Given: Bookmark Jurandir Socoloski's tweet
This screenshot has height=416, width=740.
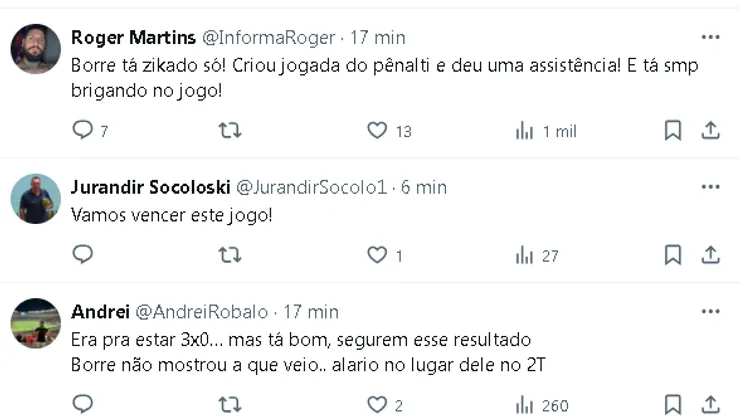Looking at the screenshot, I should coord(673,255).
